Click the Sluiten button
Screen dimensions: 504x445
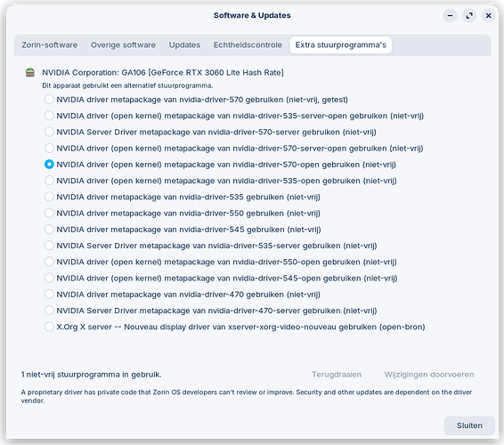469,425
